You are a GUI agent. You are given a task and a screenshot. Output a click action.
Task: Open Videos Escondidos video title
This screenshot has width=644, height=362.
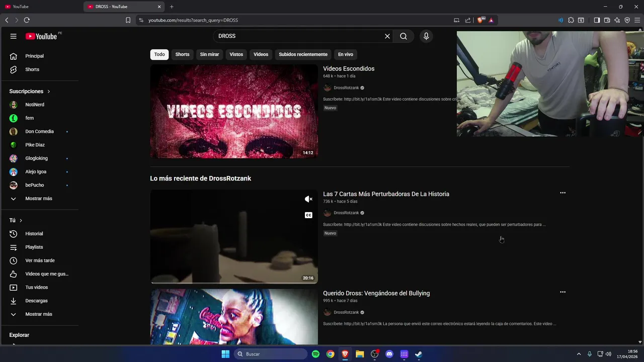coord(349,69)
